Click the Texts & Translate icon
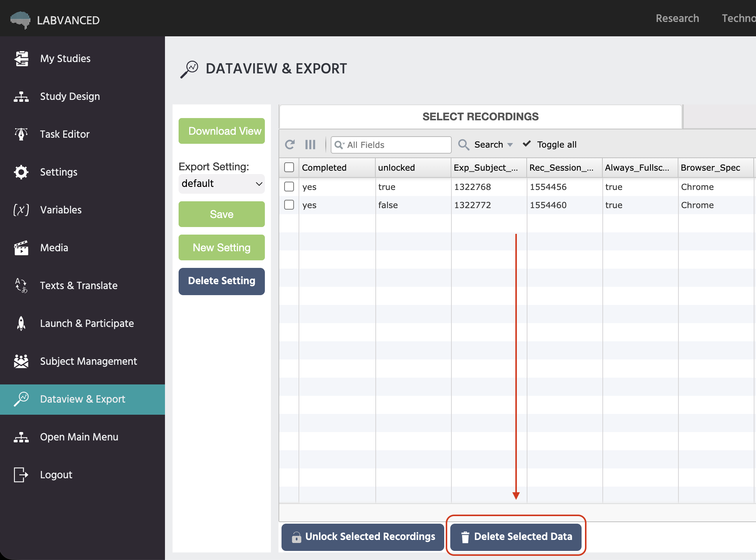 click(x=21, y=285)
